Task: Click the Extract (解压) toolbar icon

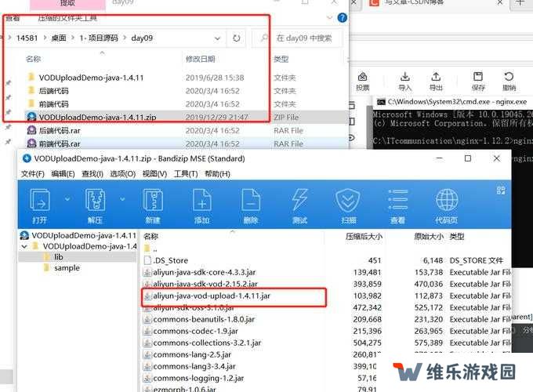Action: click(x=95, y=205)
